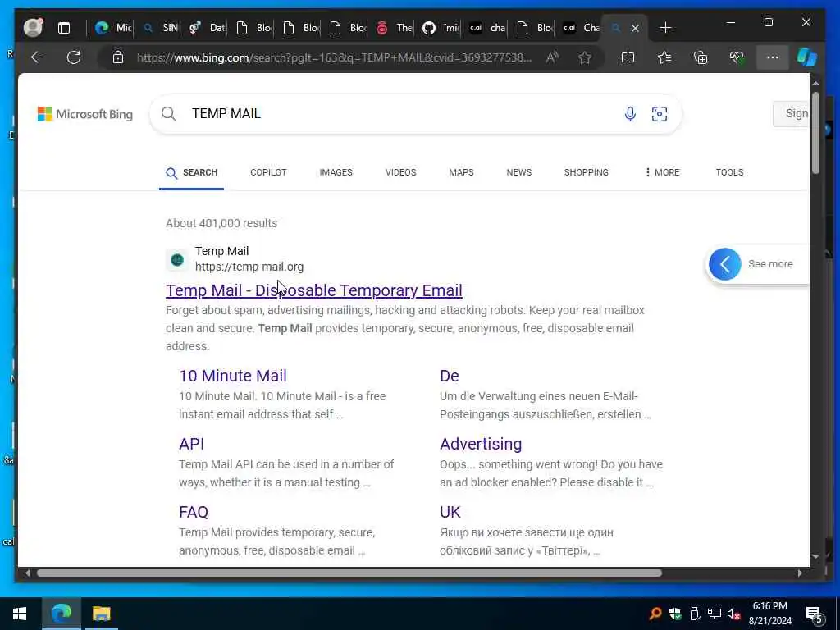Switch to the first Mic browser tab
840x630 pixels.
[x=113, y=28]
